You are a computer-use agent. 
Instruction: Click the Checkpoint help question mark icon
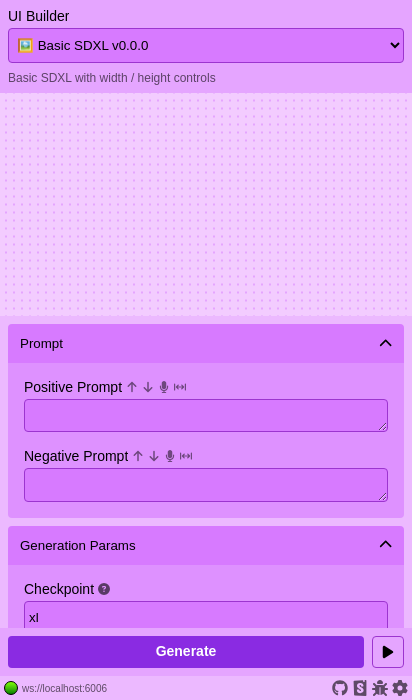click(x=104, y=589)
